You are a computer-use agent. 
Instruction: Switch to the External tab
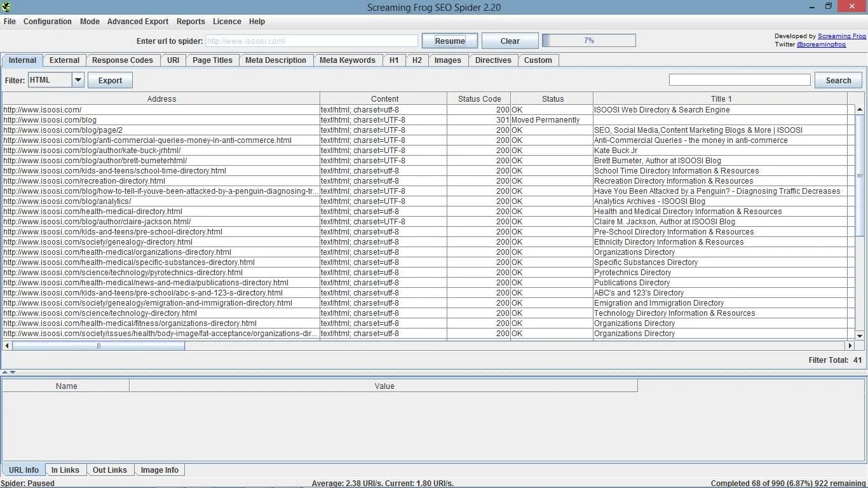click(65, 60)
